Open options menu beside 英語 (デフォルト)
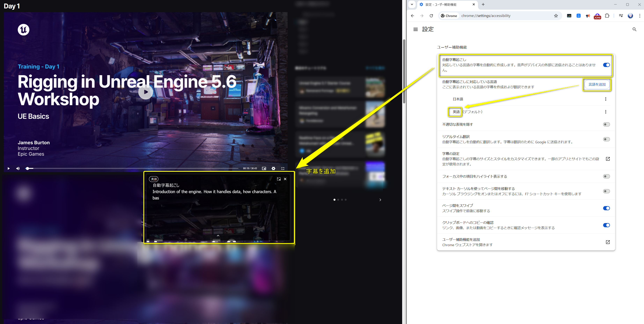644x324 pixels. click(x=606, y=112)
